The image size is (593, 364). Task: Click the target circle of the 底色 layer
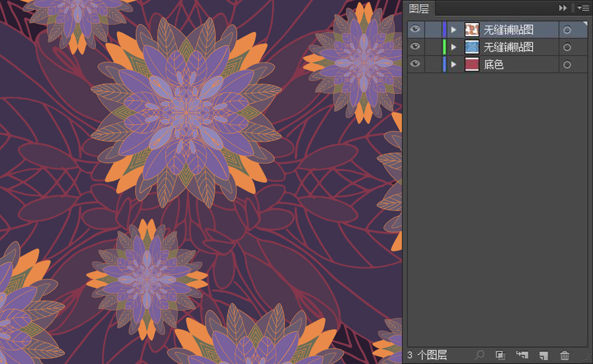tap(567, 65)
